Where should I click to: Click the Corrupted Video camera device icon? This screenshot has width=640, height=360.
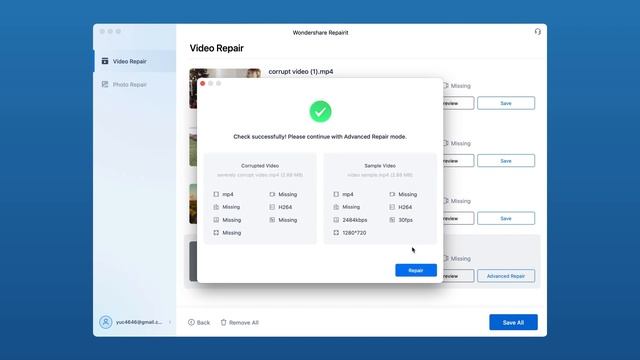(x=272, y=194)
